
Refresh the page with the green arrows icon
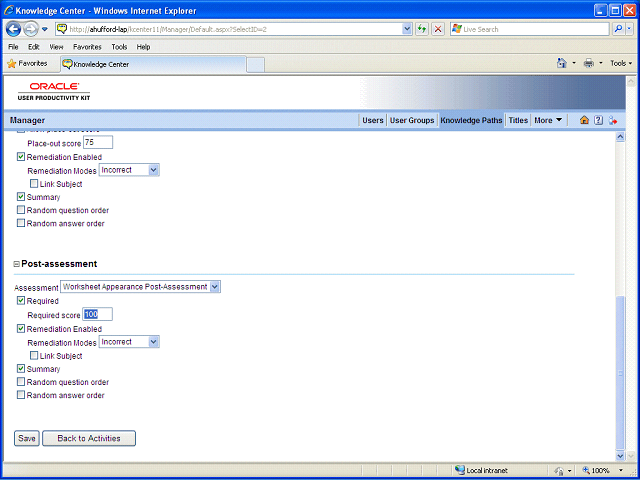[x=422, y=29]
